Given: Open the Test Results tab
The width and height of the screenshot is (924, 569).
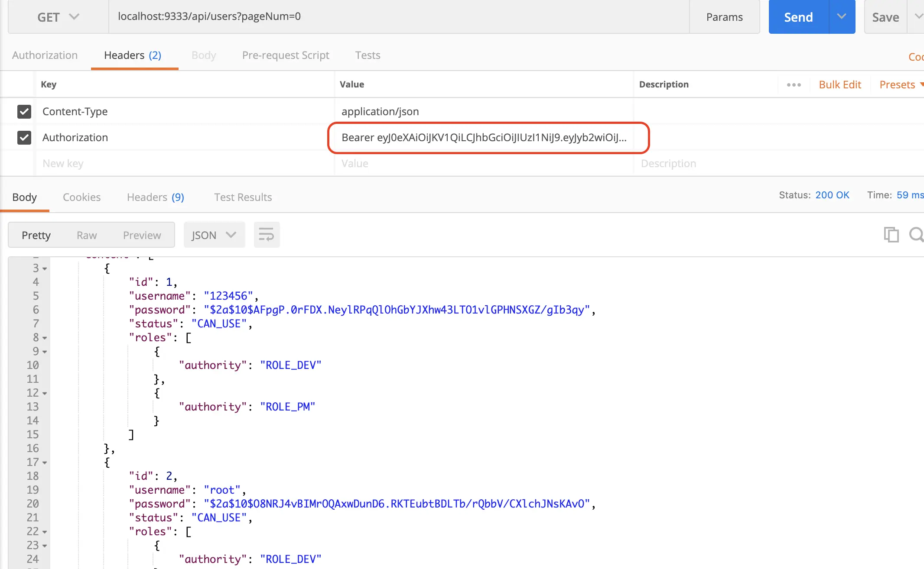Looking at the screenshot, I should click(243, 197).
